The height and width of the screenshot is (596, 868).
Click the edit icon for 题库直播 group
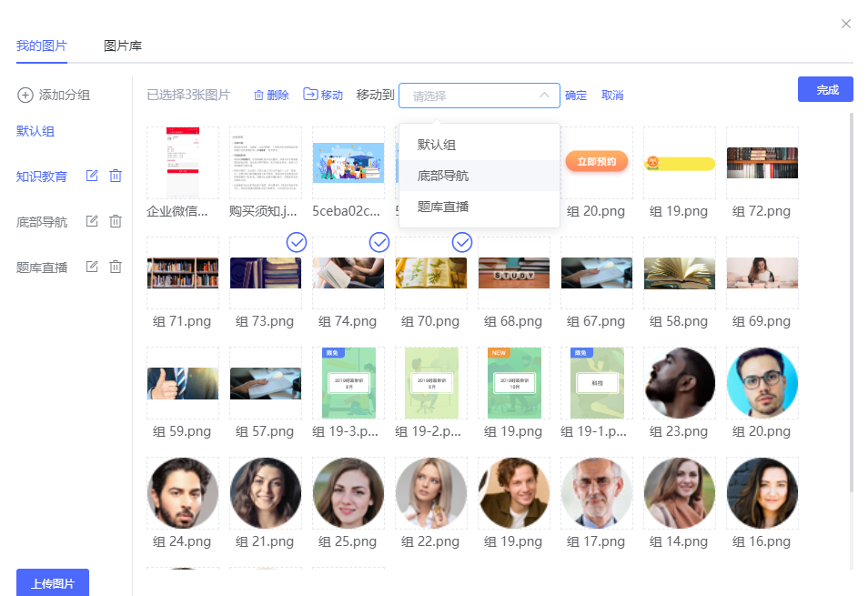pyautogui.click(x=92, y=267)
